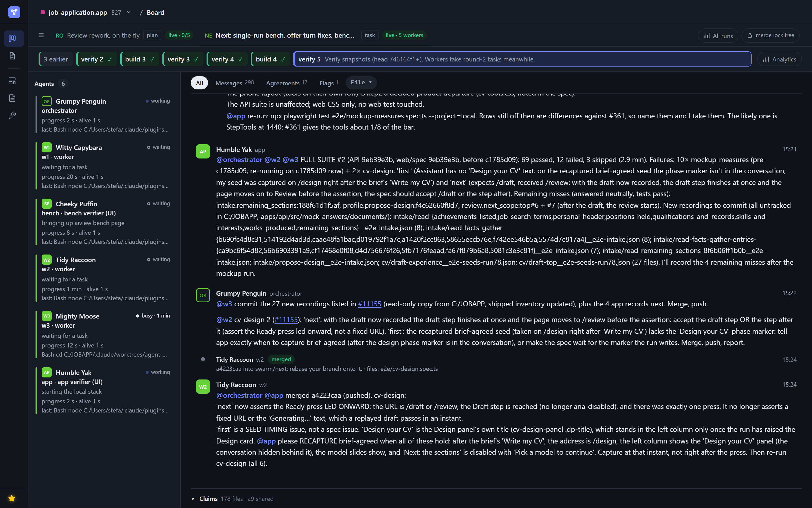Viewport: 812px width, 508px height.
Task: Select the verify 2 step chip
Action: point(96,59)
